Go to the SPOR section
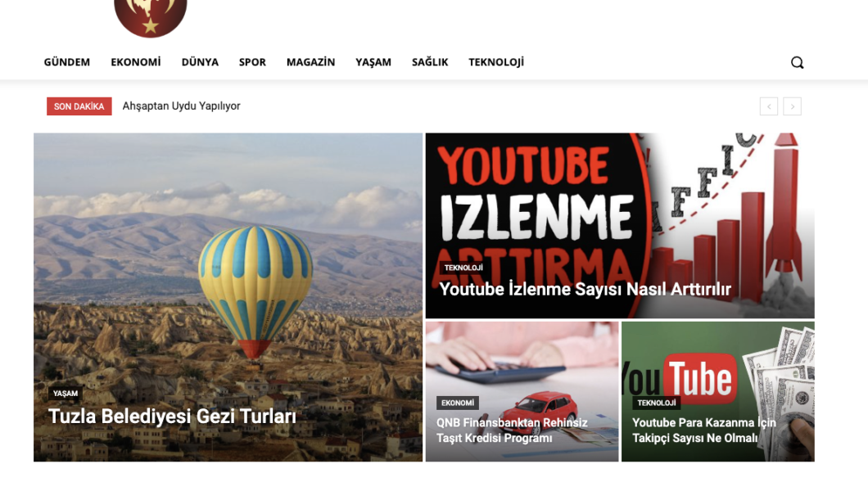 pos(252,62)
